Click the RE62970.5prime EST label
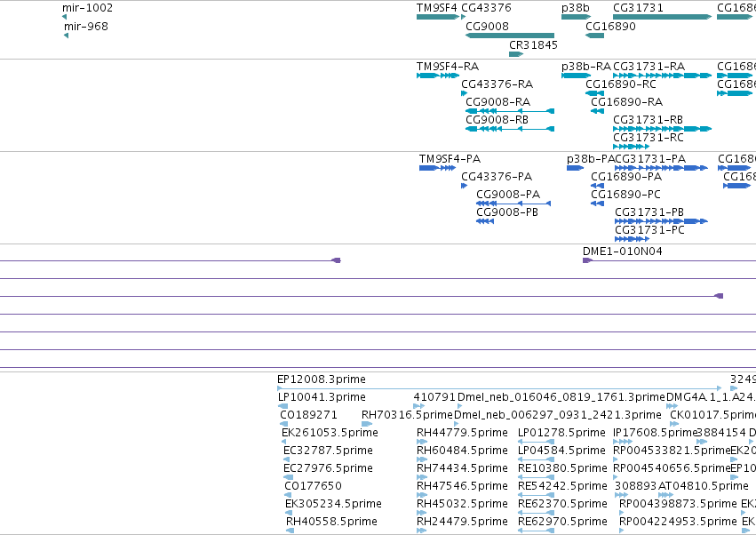This screenshot has height=535, width=756. (x=562, y=521)
